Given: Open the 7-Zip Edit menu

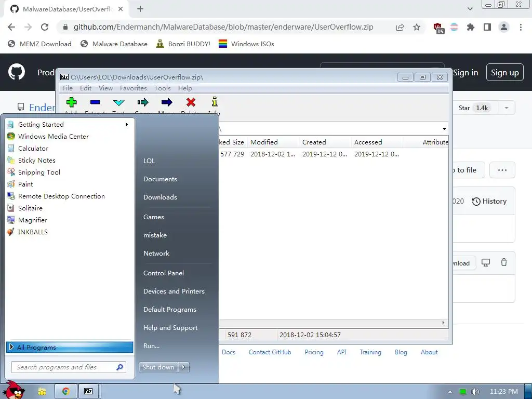Looking at the screenshot, I should 86,88.
